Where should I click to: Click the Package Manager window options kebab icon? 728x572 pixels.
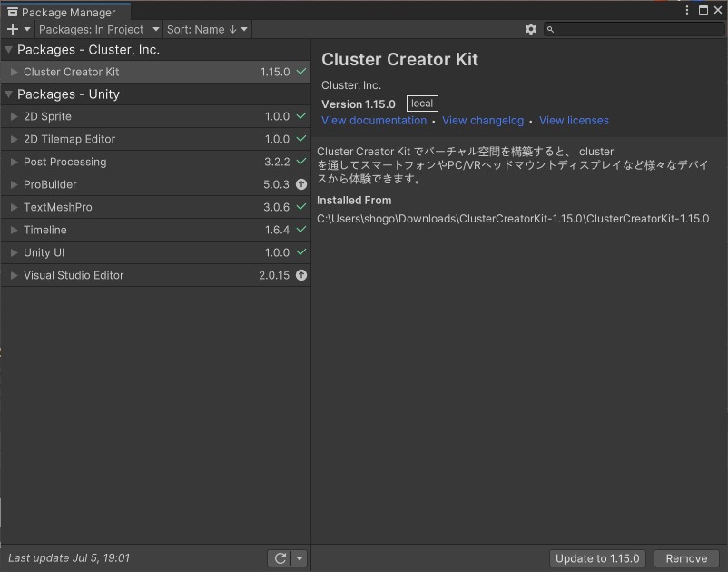[686, 11]
